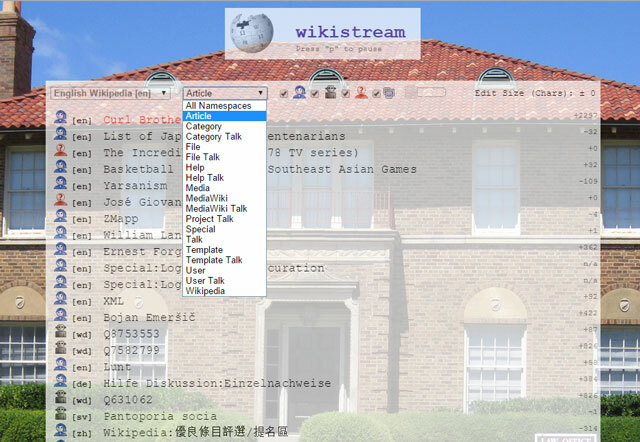The width and height of the screenshot is (640, 442).
Task: Open the Pantoporia socia article link
Action: [x=160, y=416]
